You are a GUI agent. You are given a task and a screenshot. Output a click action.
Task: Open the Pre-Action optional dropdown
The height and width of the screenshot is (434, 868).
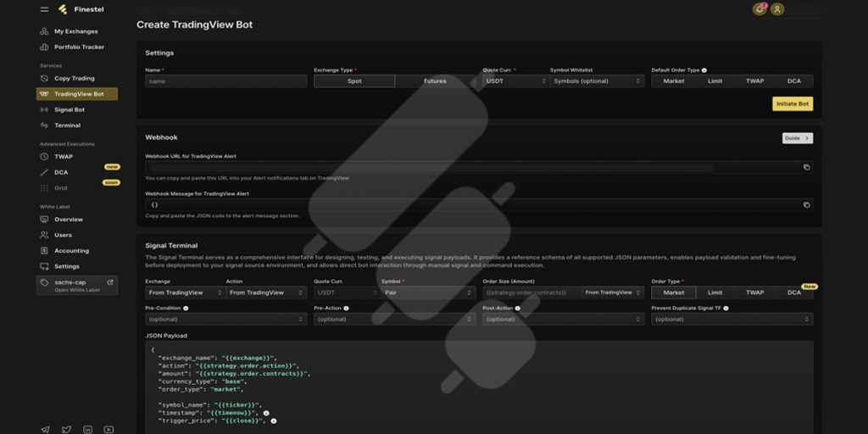click(395, 320)
